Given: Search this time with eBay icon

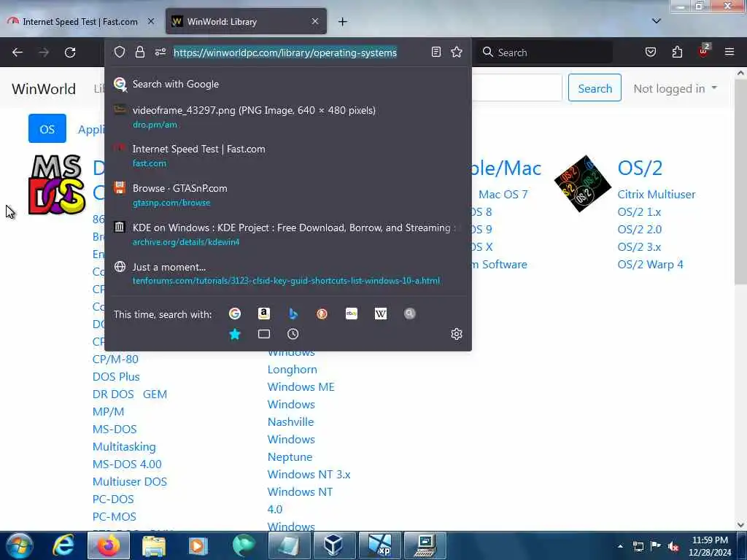Looking at the screenshot, I should (351, 314).
